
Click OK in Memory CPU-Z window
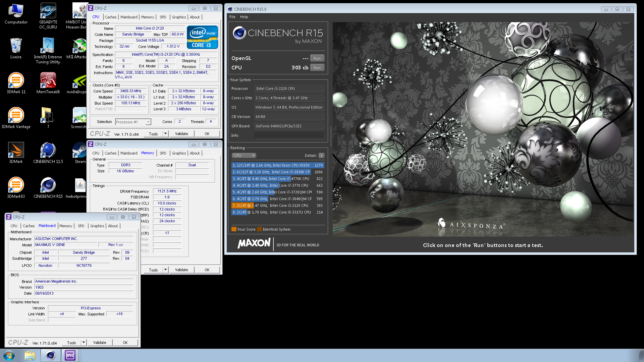click(x=207, y=270)
